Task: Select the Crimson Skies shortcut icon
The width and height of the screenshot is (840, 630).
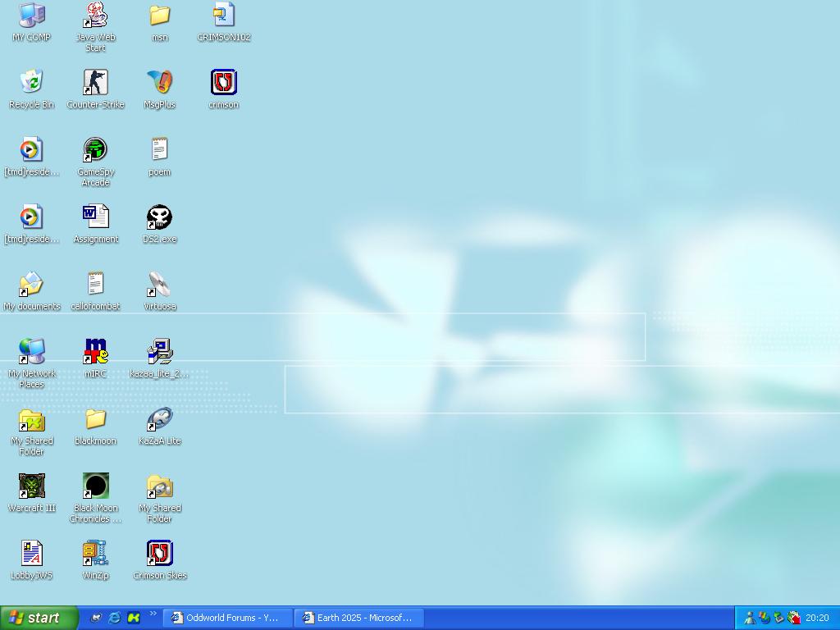Action: pos(159,554)
